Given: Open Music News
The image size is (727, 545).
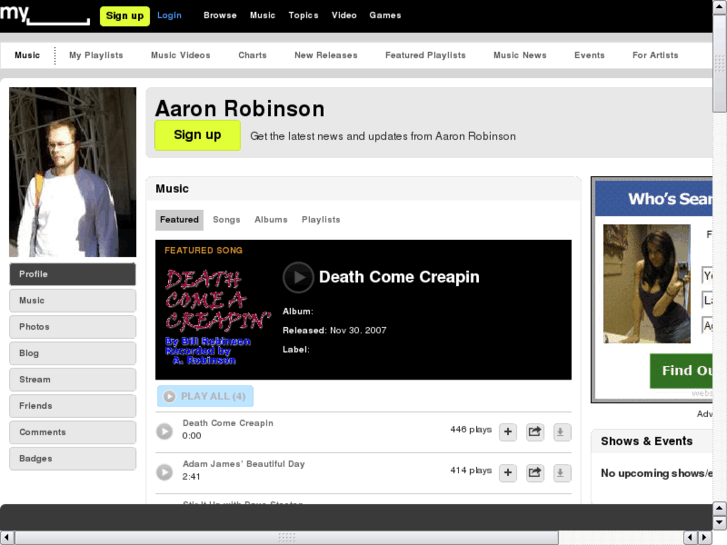Looking at the screenshot, I should (520, 55).
